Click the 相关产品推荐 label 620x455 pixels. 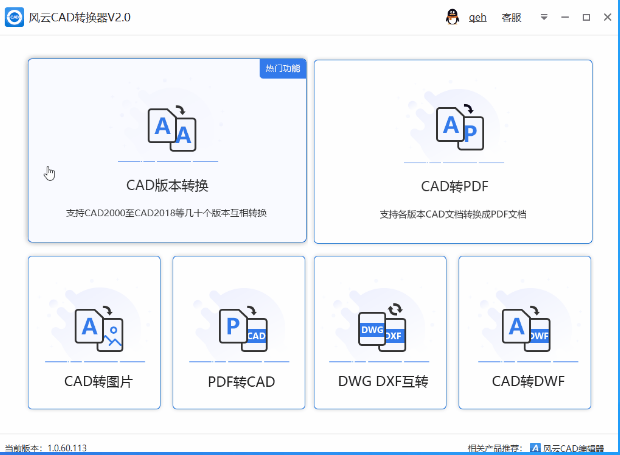point(495,448)
